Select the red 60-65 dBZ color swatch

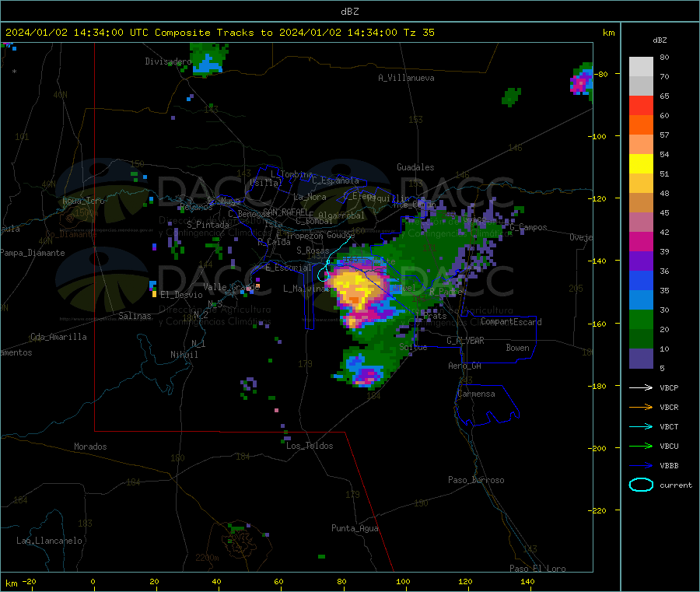click(641, 105)
